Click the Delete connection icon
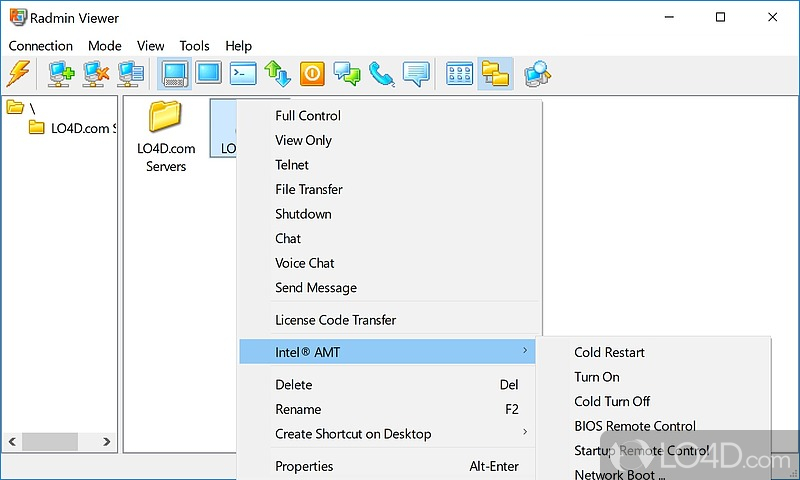Viewport: 800px width, 480px height. [x=96, y=74]
